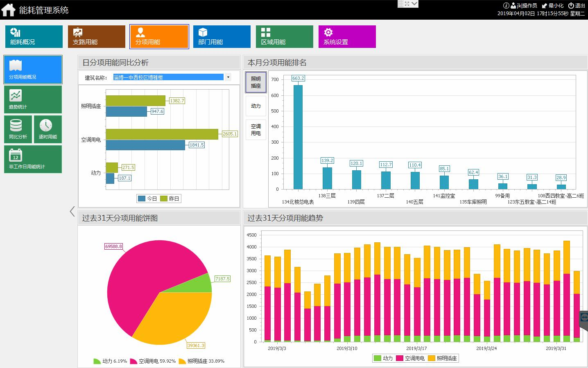The width and height of the screenshot is (588, 368).
Task: Switch ranking chart to 动力
Action: [256, 106]
